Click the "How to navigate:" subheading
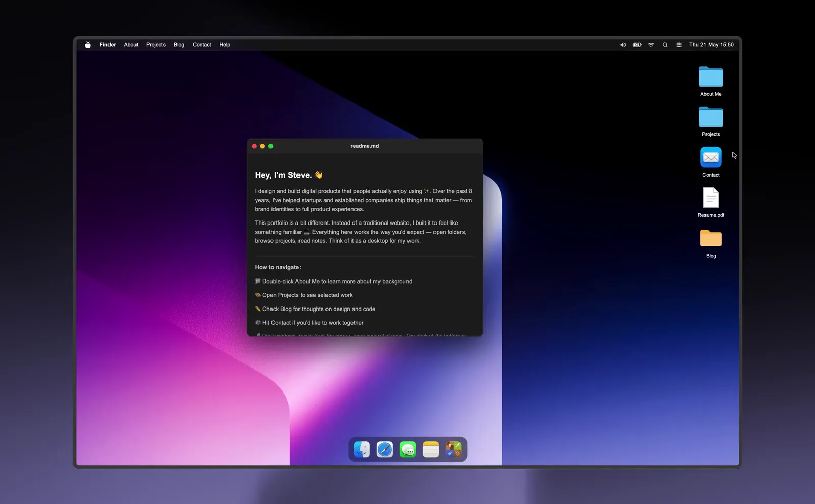The image size is (815, 504). tap(278, 267)
